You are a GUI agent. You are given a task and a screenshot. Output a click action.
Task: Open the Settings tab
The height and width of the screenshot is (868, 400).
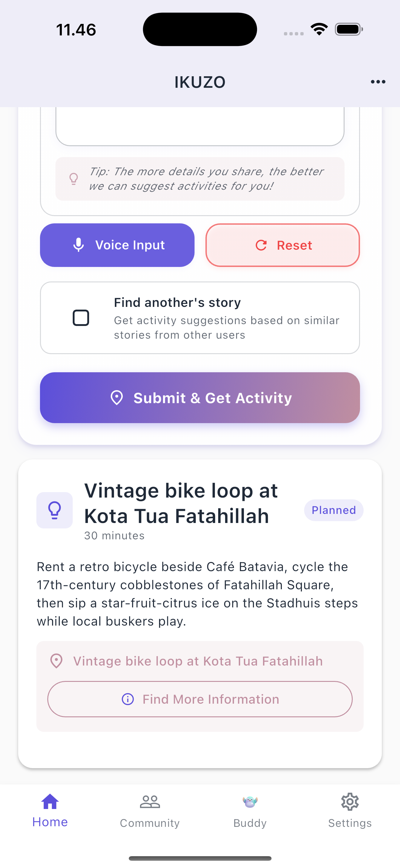point(350,810)
